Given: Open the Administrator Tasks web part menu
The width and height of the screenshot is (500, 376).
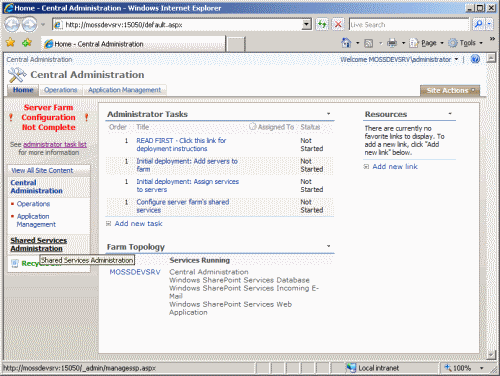Looking at the screenshot, I should [x=328, y=114].
